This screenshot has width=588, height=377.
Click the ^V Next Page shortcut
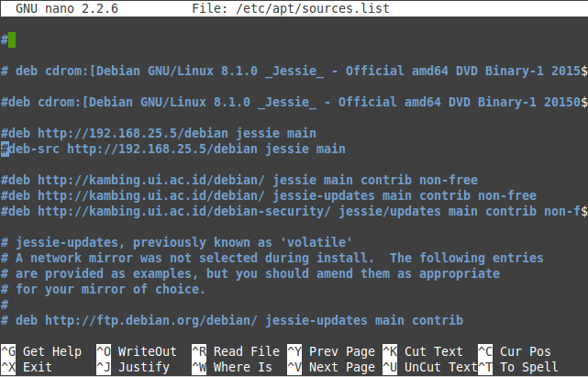(331, 367)
